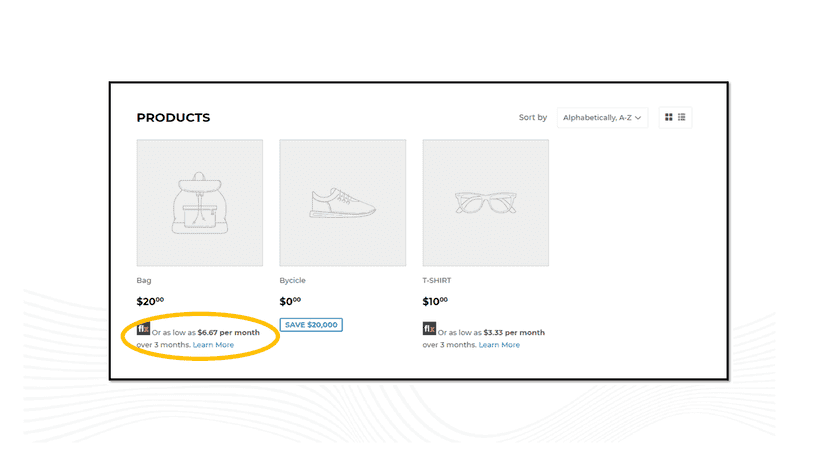Open the T-SHIRT glasses product image
The width and height of the screenshot is (828, 466).
(486, 203)
